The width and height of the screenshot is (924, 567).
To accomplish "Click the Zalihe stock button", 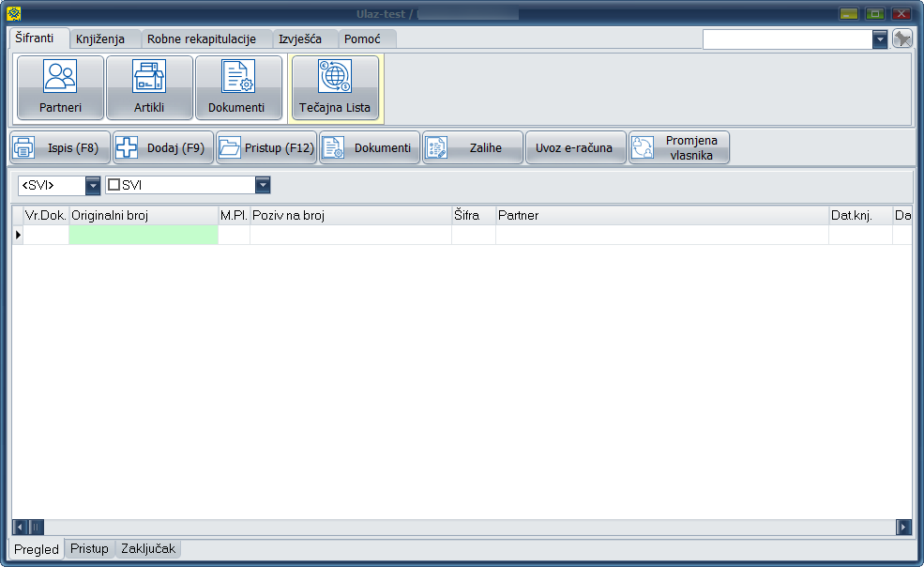I will [x=473, y=147].
